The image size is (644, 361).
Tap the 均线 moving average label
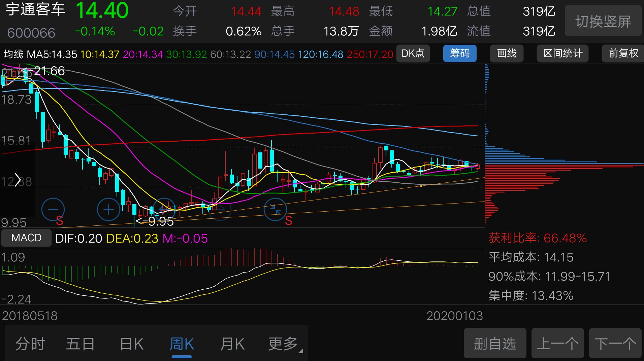coord(13,54)
